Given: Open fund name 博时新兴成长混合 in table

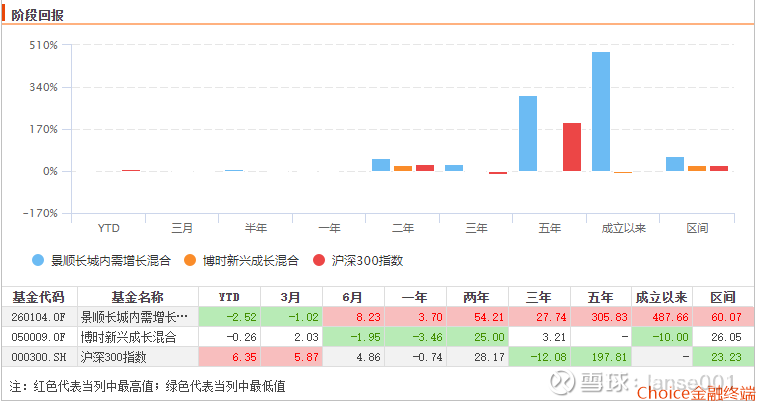Looking at the screenshot, I should 128,337.
